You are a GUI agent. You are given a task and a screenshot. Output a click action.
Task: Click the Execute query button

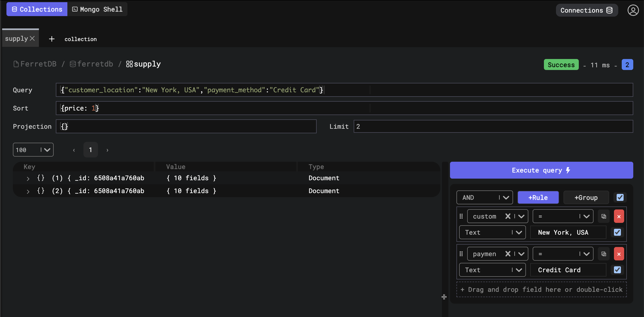tap(541, 170)
